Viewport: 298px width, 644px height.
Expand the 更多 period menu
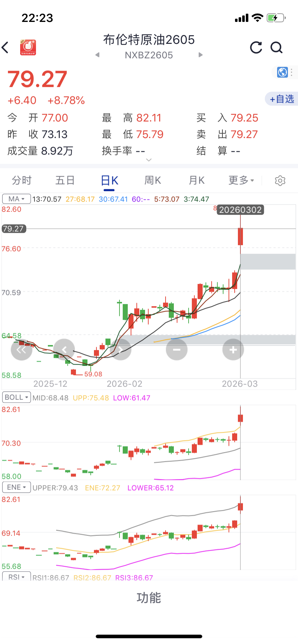[x=241, y=180]
